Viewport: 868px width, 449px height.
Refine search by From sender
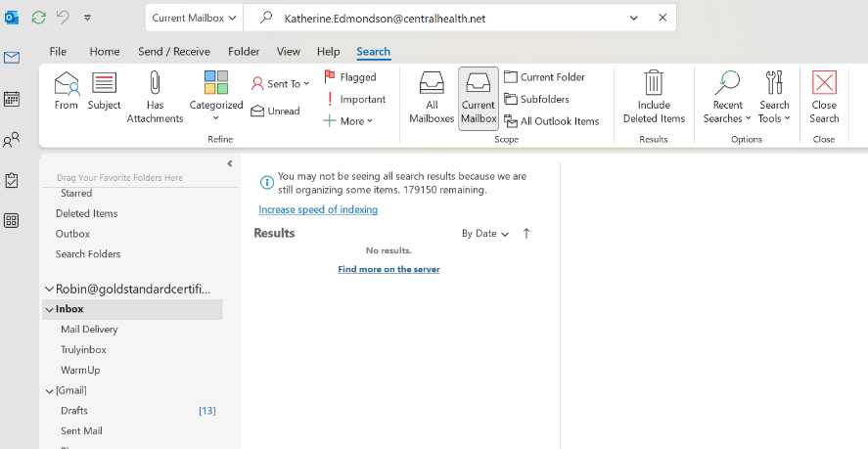coord(67,90)
